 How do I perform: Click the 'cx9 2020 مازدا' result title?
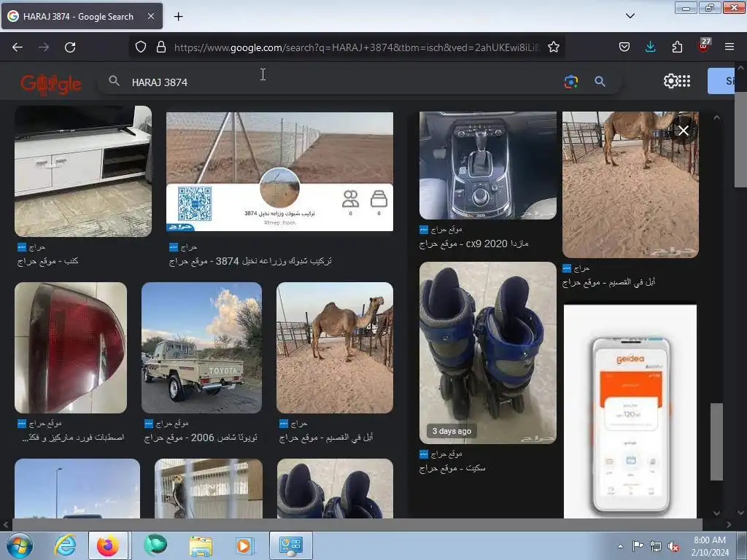pyautogui.click(x=473, y=244)
